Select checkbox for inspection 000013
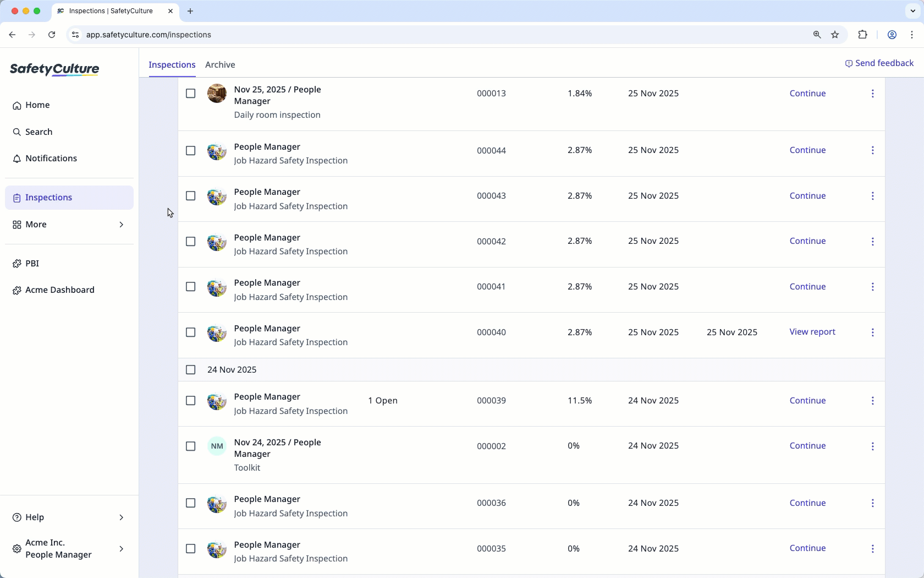924x578 pixels. coord(190,94)
